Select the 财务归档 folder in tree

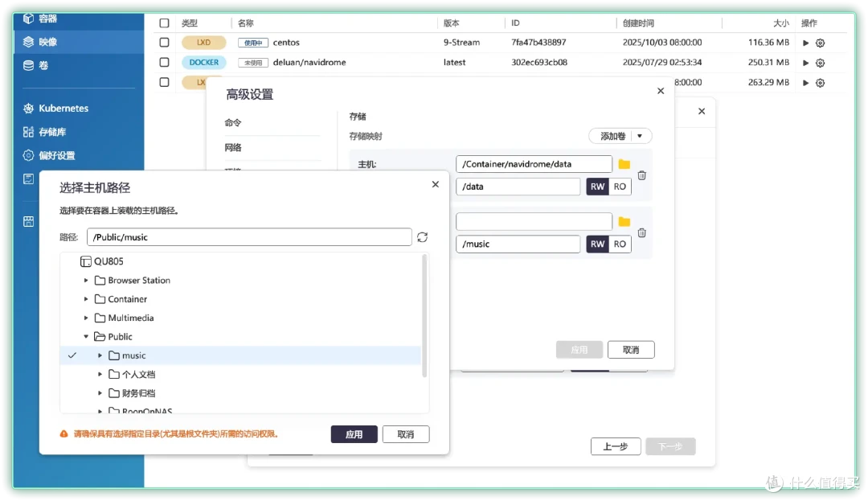click(133, 393)
